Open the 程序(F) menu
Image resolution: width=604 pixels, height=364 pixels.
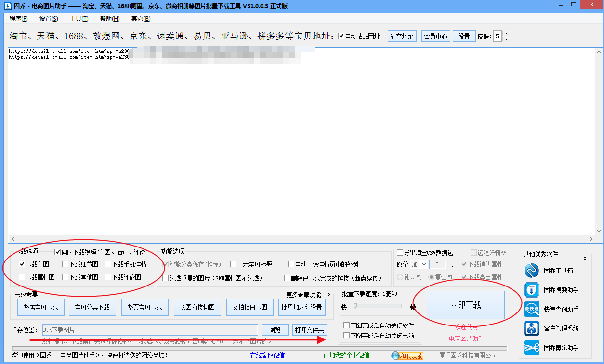coord(19,19)
